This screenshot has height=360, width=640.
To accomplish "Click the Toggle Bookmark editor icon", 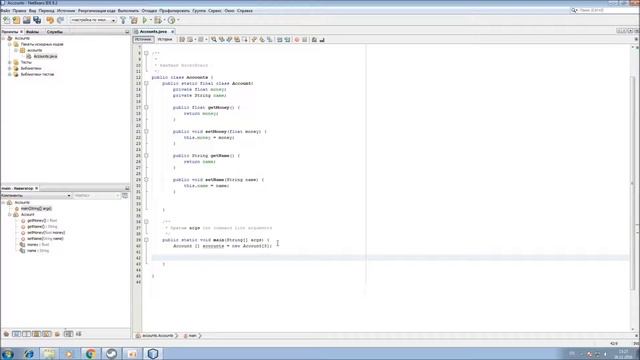I will 269,40.
